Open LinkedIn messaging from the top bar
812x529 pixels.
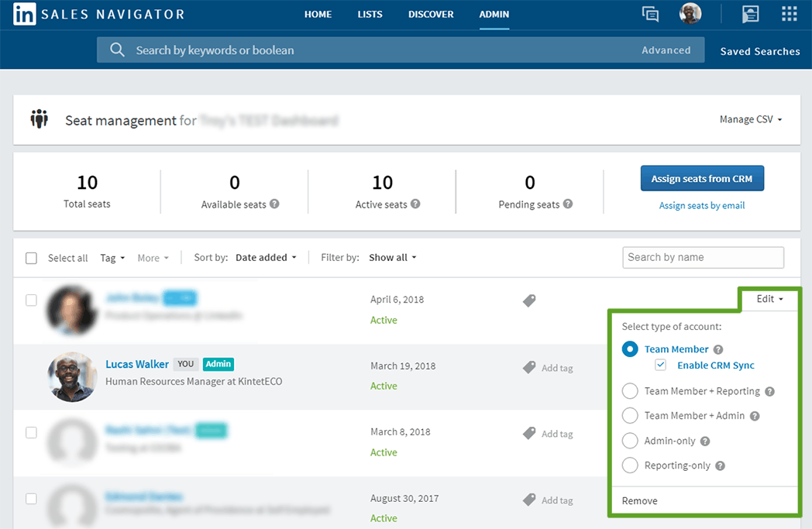pos(650,13)
